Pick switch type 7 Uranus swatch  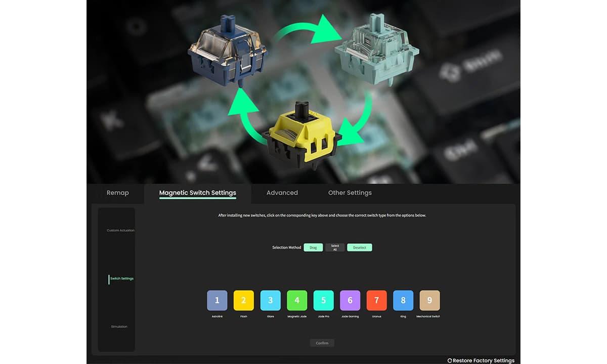tap(376, 300)
